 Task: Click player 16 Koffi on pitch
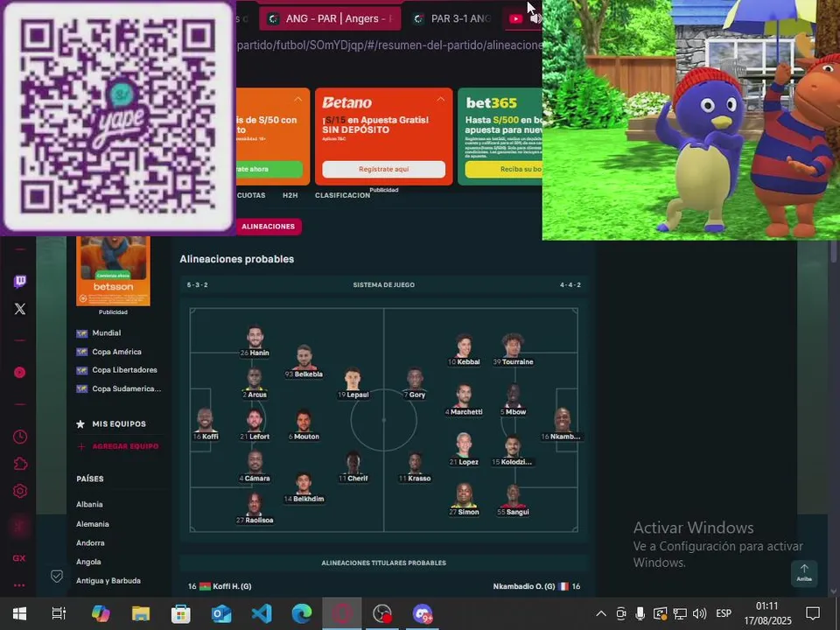205,424
